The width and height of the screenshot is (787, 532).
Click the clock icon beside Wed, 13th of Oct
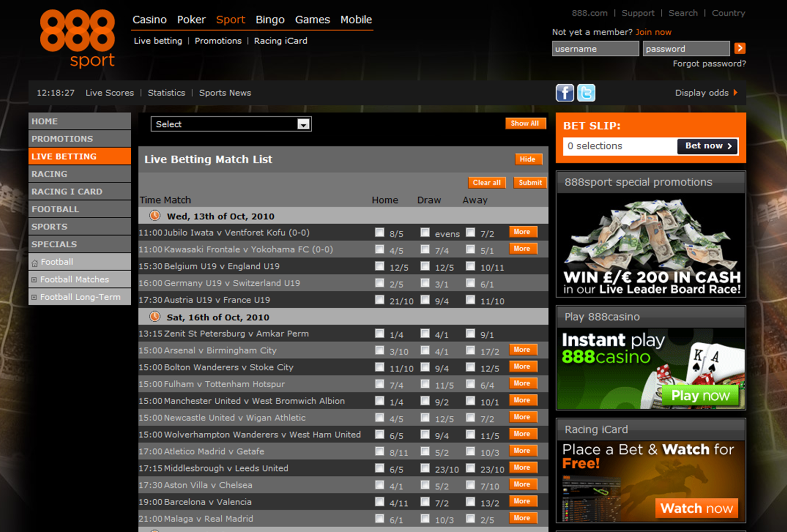pyautogui.click(x=155, y=216)
